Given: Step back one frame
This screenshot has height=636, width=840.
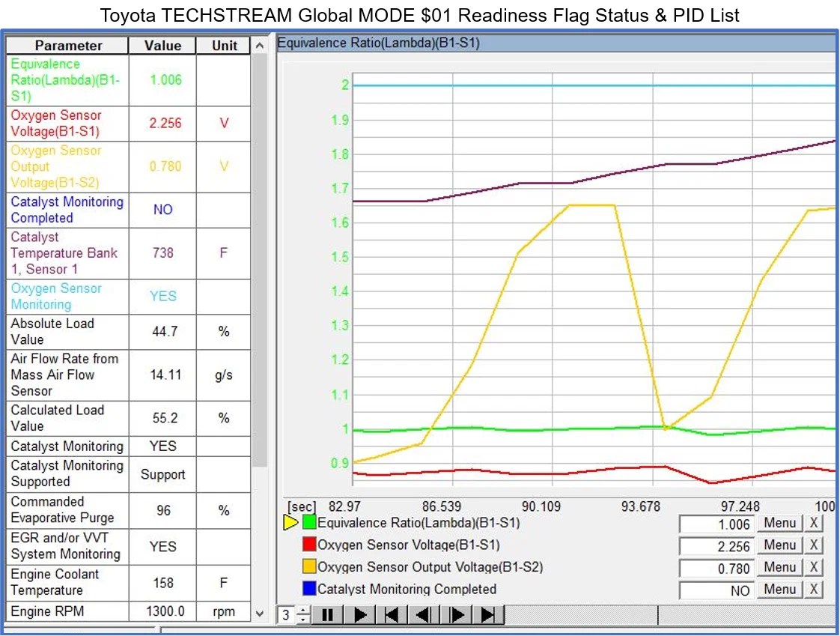Looking at the screenshot, I should [x=424, y=614].
